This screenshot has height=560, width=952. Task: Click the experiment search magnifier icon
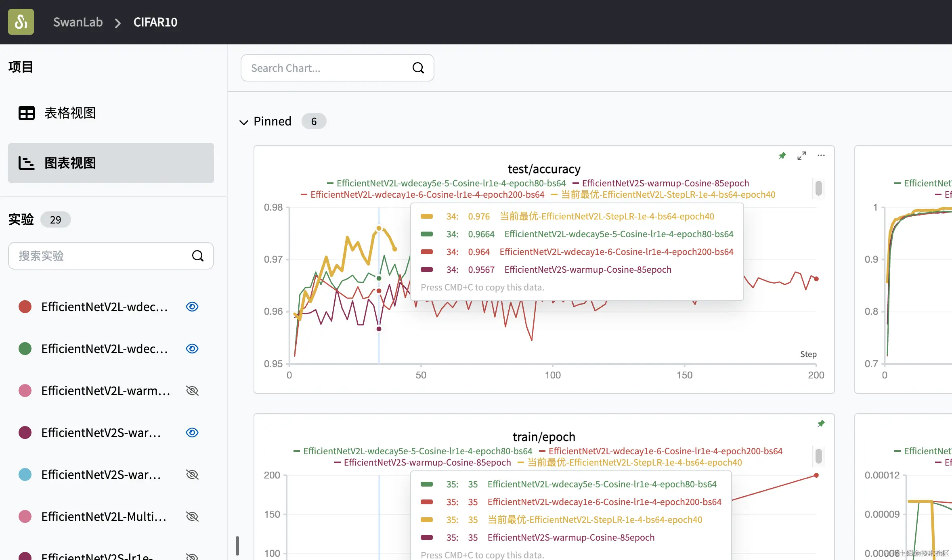[x=197, y=256]
